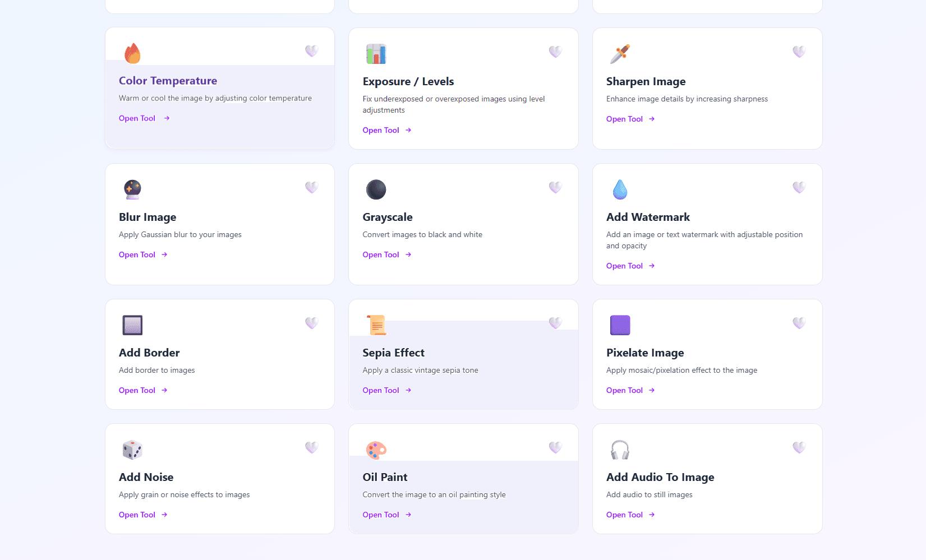The image size is (926, 560).
Task: Favorite the Color Temperature tool with heart
Action: tap(312, 51)
